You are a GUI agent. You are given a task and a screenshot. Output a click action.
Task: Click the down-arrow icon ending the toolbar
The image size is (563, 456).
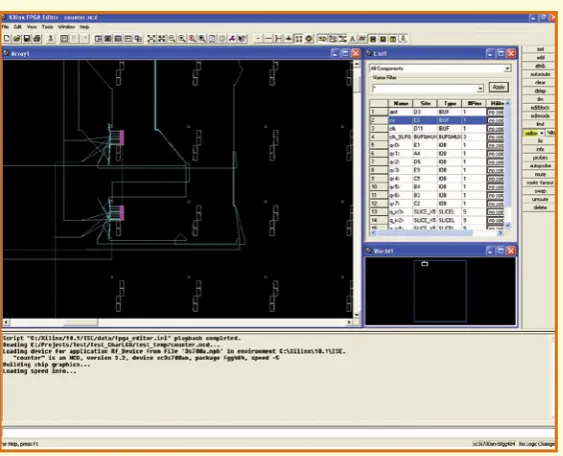pyautogui.click(x=403, y=38)
